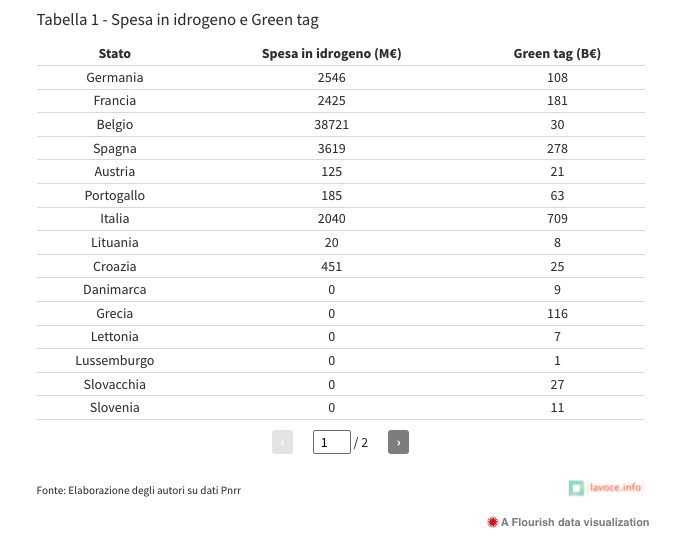Sort by the Stato column header
This screenshot has height=536, width=692.
pos(115,54)
